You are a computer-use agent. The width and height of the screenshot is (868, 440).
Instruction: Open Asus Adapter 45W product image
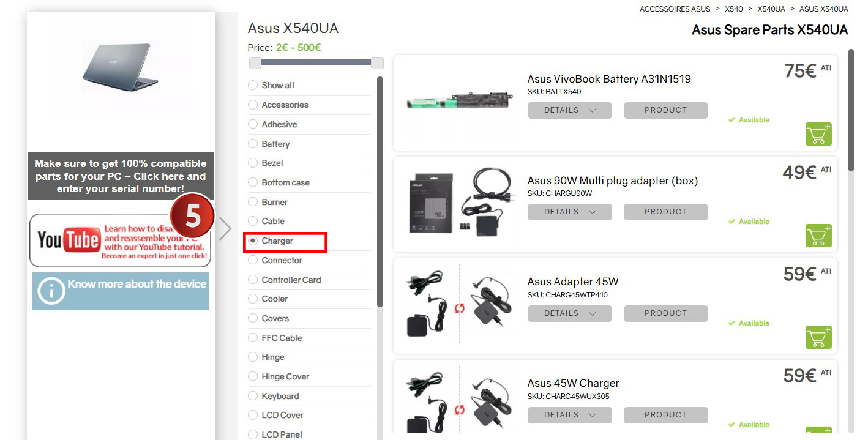pyautogui.click(x=460, y=304)
